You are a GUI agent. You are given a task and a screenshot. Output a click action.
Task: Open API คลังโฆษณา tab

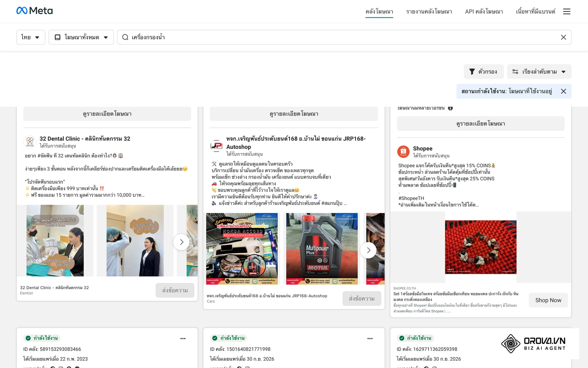click(x=484, y=11)
